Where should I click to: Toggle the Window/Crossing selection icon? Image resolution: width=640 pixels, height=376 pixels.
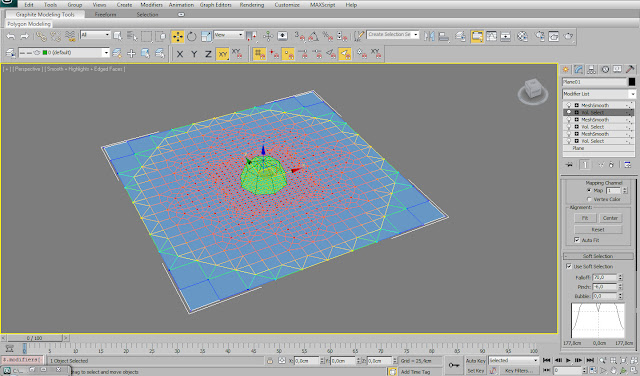160,36
